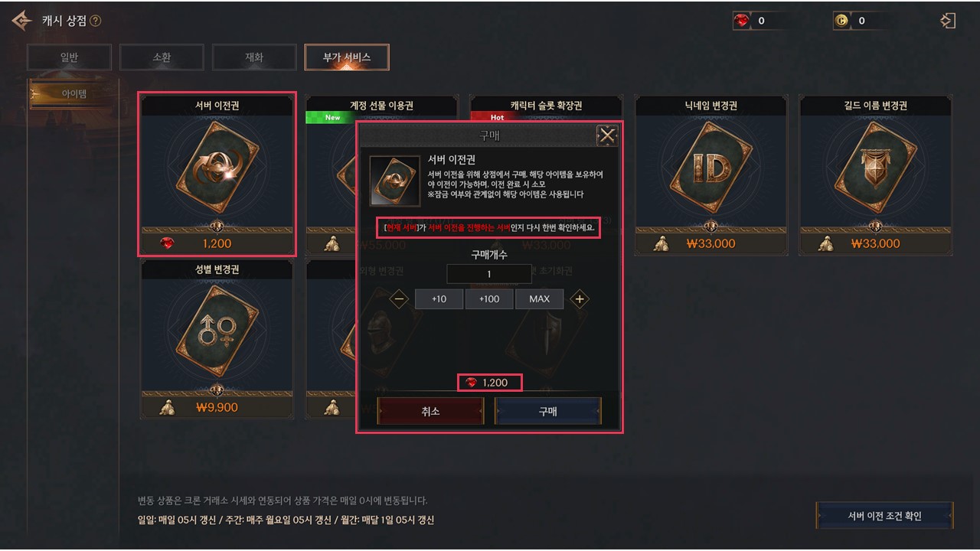The width and height of the screenshot is (980, 551).
Task: Click the purchase quantity input field
Action: coord(489,274)
